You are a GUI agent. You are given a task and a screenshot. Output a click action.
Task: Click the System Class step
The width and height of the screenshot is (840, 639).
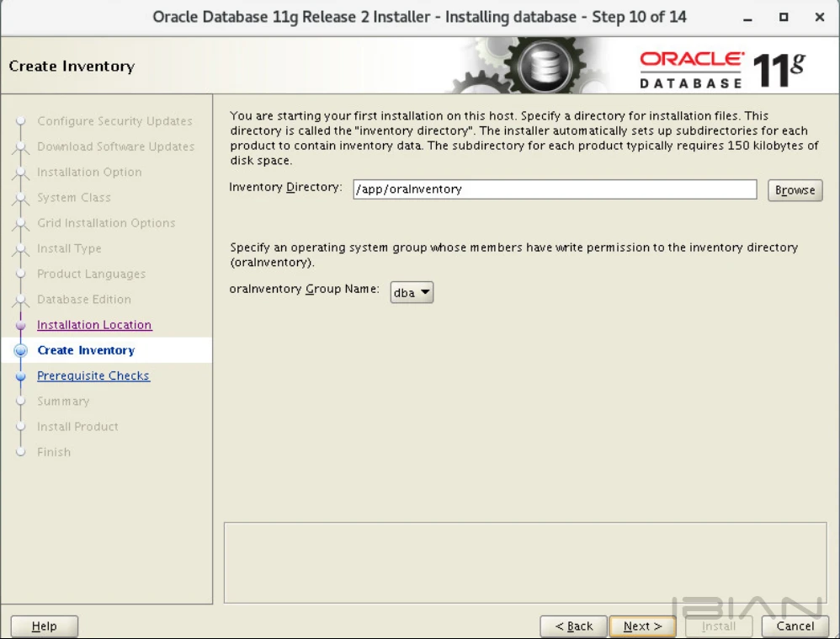[x=74, y=197]
